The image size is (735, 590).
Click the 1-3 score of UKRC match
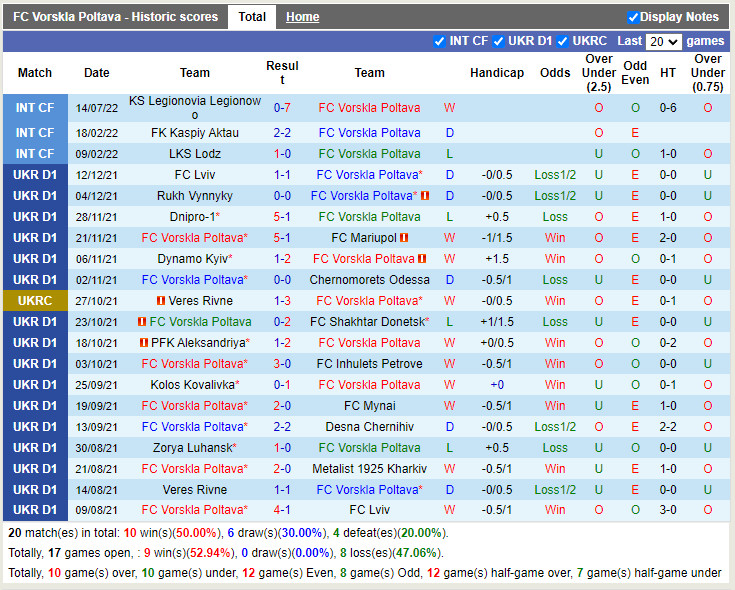(282, 300)
